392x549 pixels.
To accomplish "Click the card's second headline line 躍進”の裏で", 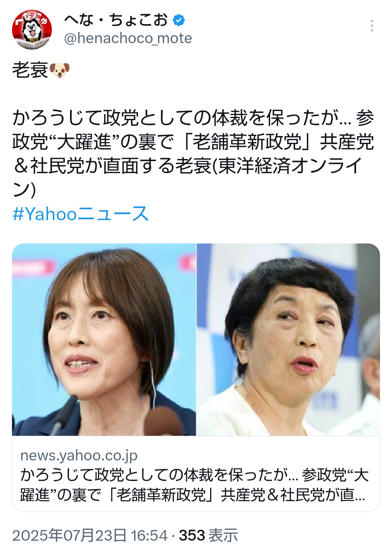I will (193, 495).
